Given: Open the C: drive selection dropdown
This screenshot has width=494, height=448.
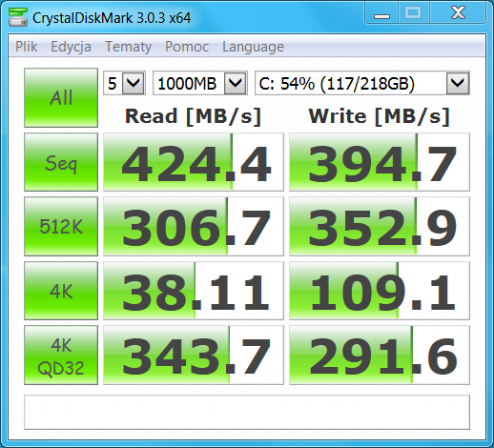Looking at the screenshot, I should pyautogui.click(x=362, y=83).
